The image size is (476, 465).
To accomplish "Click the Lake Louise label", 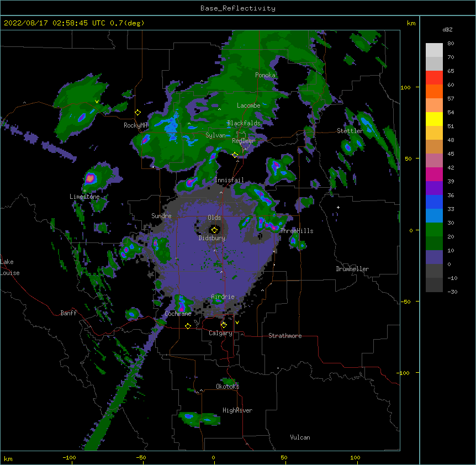I will [x=9, y=267].
